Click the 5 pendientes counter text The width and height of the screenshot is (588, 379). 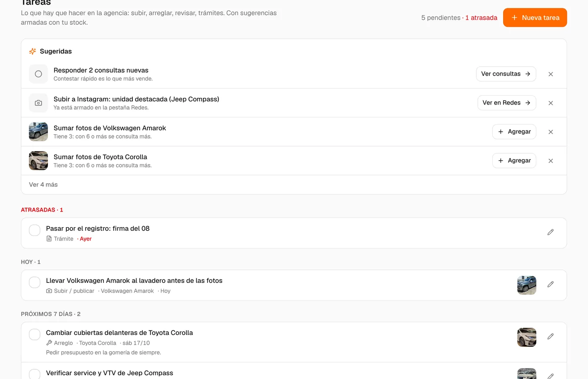441,18
